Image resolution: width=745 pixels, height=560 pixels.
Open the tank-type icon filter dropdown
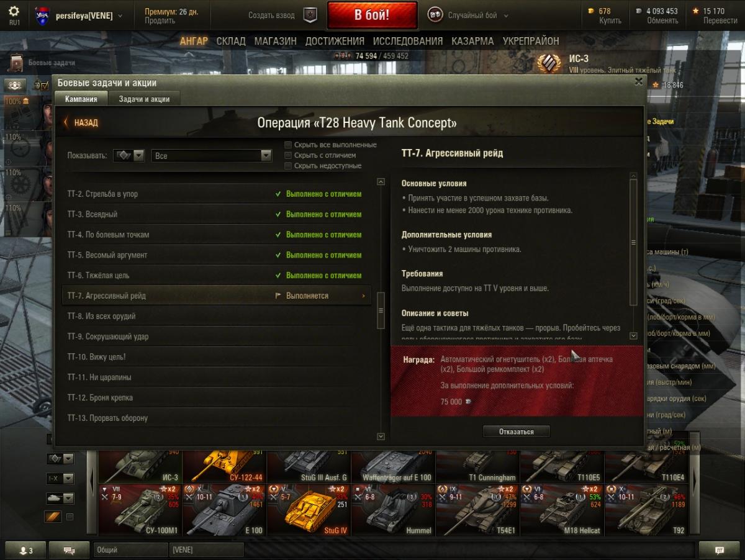coord(129,156)
